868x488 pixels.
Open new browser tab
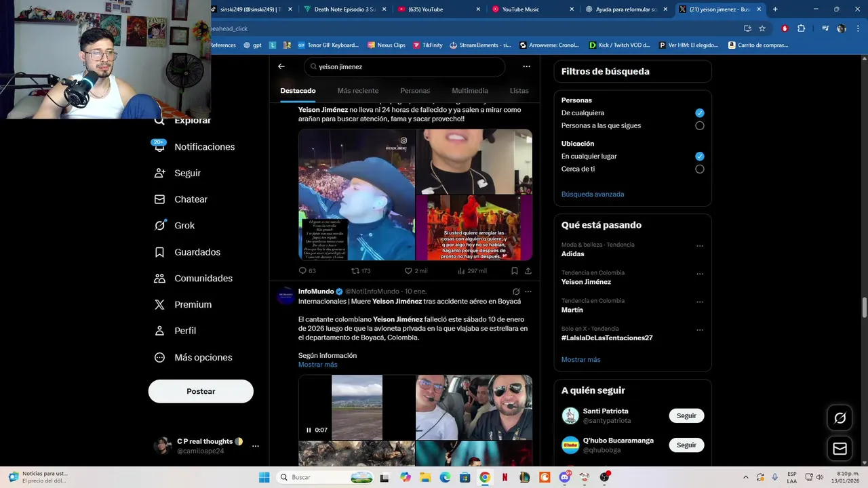point(775,9)
